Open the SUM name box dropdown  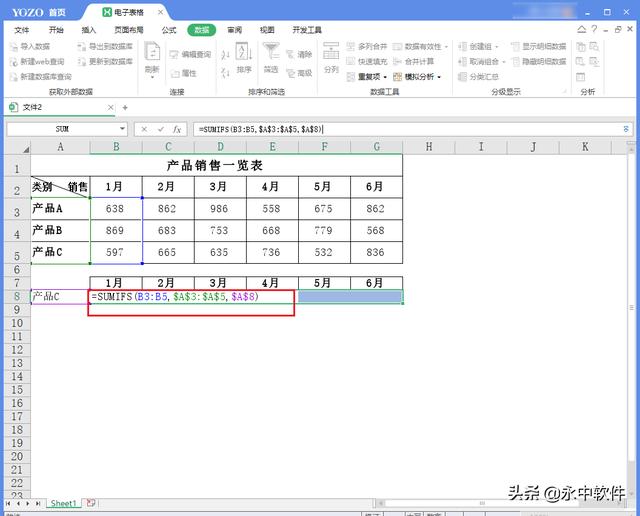click(x=122, y=129)
